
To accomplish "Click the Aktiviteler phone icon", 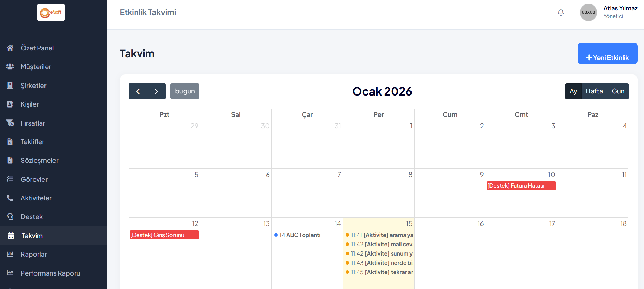I will click(x=10, y=198).
